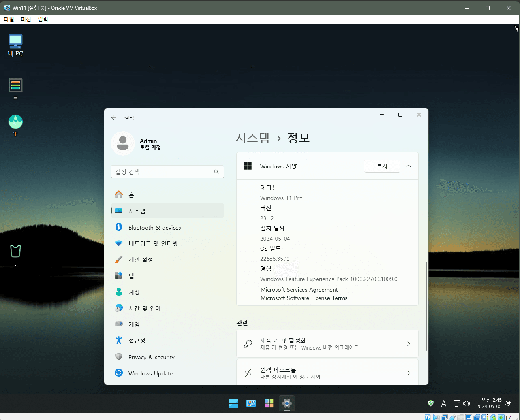520x420 pixels.
Task: Click the 설정 검색 search field
Action: coord(167,172)
